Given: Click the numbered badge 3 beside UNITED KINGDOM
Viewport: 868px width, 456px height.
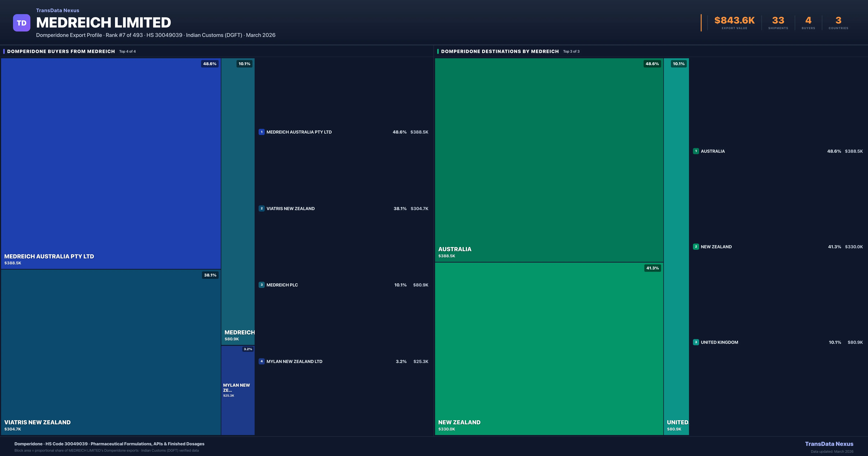Looking at the screenshot, I should pyautogui.click(x=696, y=342).
